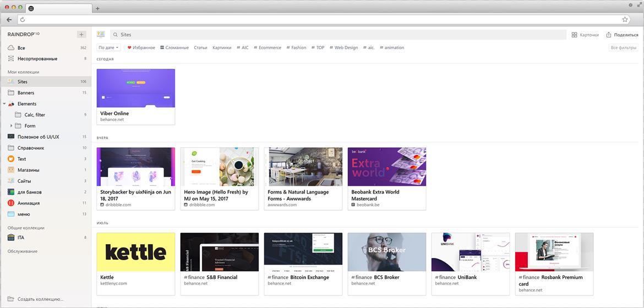Screen dimensions: 644x308
Task: Click the collection icon beside search field
Action: pos(101,35)
